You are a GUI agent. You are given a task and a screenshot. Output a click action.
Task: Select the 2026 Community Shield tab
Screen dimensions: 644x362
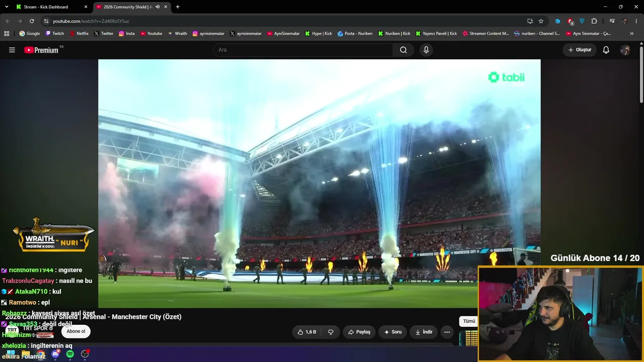coord(132,7)
